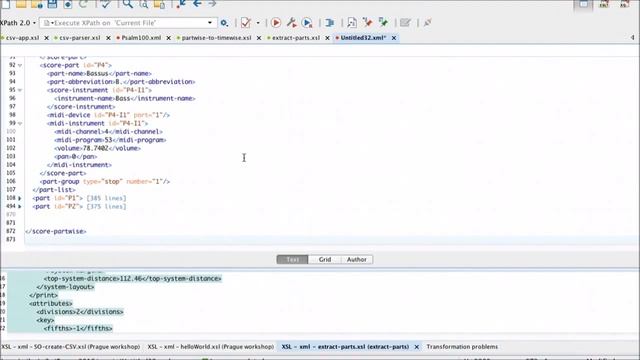Close the Psalm100.xml tab

click(168, 38)
